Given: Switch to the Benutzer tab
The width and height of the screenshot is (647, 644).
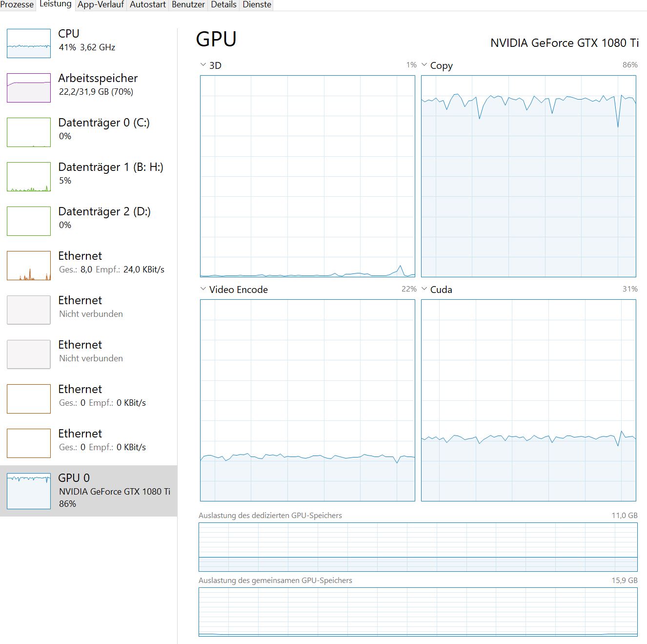Looking at the screenshot, I should [x=188, y=5].
